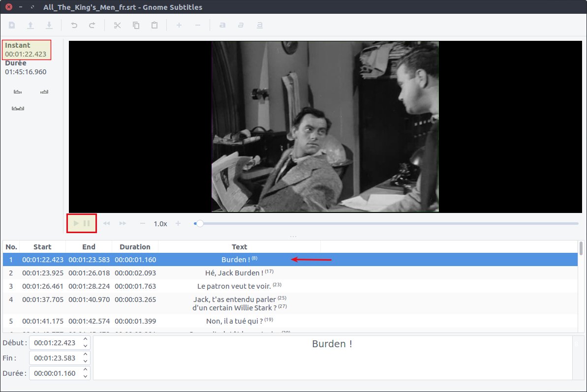Decrease playback speed with minus button
This screenshot has width=587, height=392.
tap(142, 223)
